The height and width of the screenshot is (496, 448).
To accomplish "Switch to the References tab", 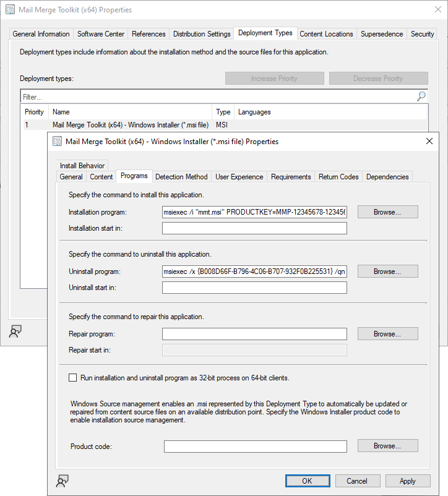I will (149, 34).
